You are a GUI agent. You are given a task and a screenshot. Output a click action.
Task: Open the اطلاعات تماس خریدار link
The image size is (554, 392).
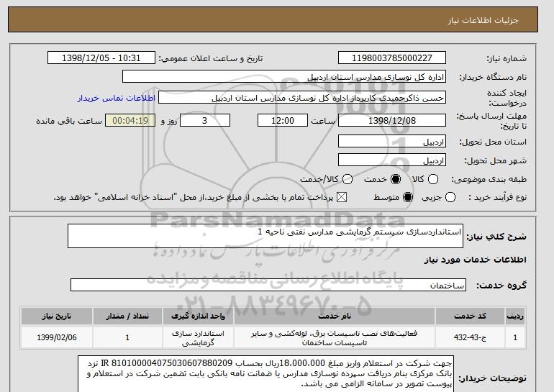click(117, 98)
